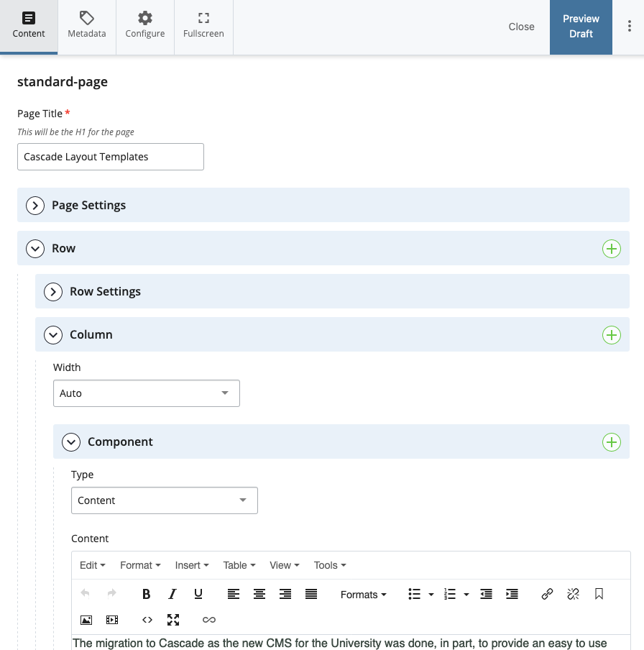644x650 pixels.
Task: Toggle editor fullscreen icon
Action: tap(173, 620)
